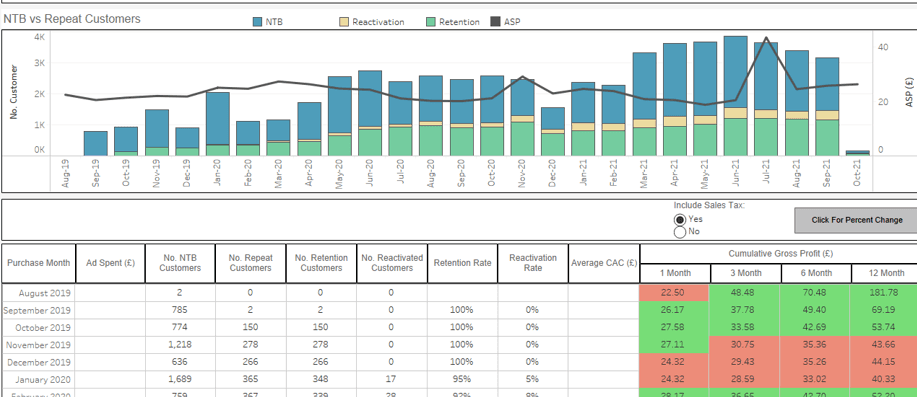The width and height of the screenshot is (917, 397).
Task: Click the 1 Month subheader
Action: (x=675, y=273)
